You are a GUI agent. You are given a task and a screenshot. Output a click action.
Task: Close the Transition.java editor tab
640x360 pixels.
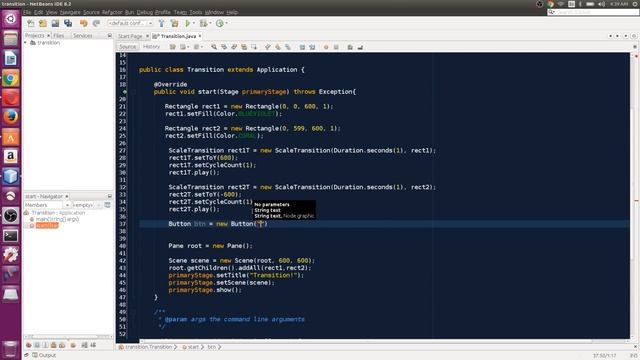point(200,36)
